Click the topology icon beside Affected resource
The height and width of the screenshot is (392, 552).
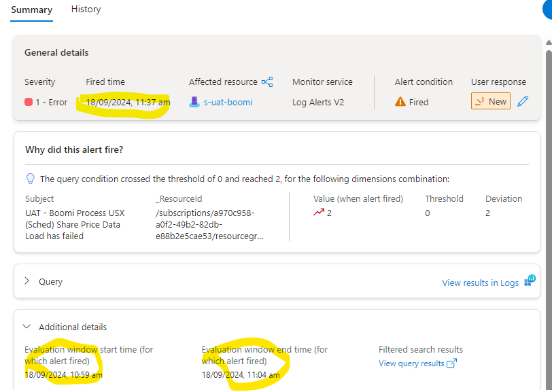click(x=266, y=81)
